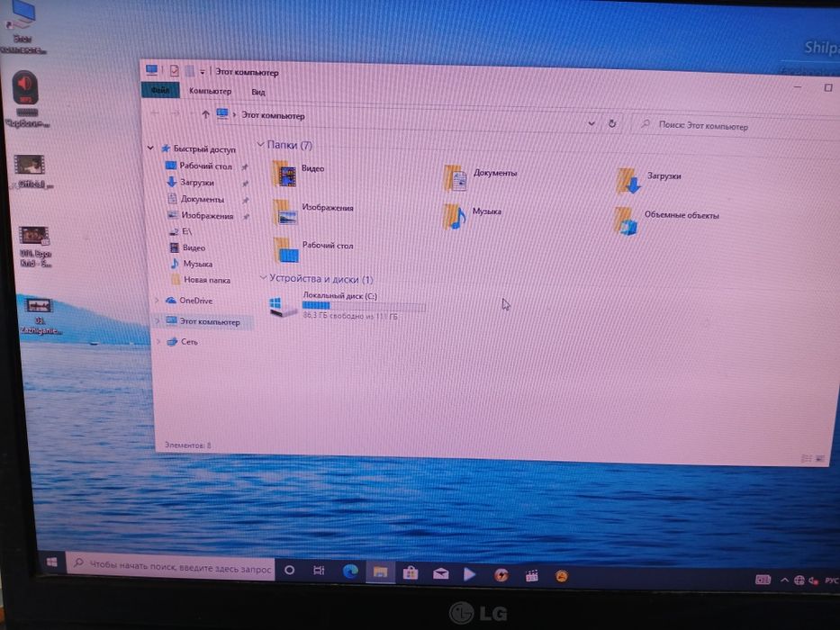Screen dimensions: 840x630
Task: Click disk C: free-space usage bar
Action: 364,306
